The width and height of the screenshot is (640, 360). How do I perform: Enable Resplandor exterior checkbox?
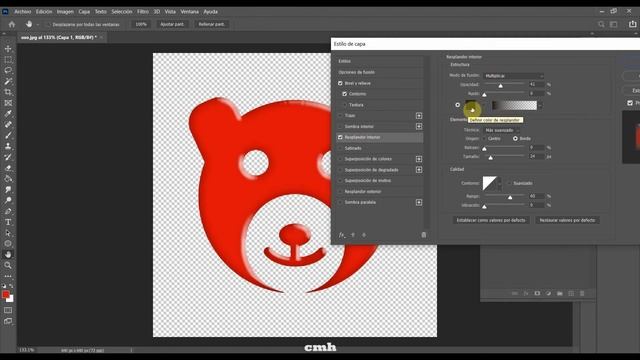pos(340,191)
